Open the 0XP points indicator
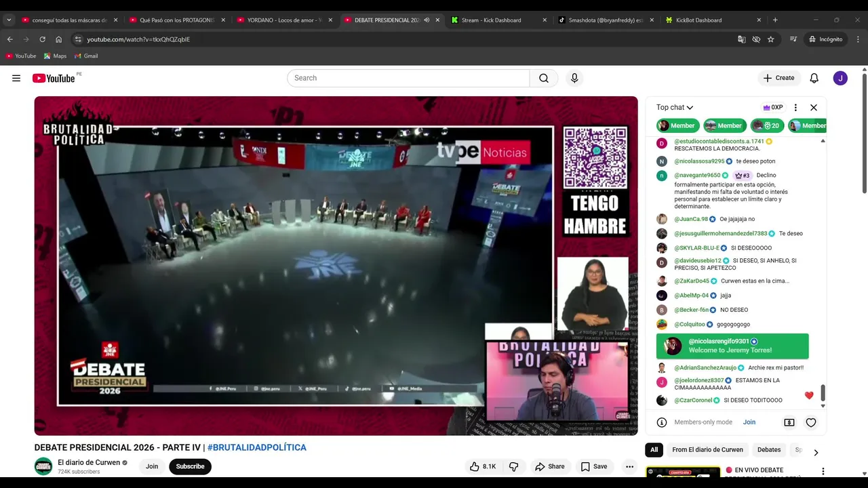This screenshot has height=488, width=868. pyautogui.click(x=773, y=107)
